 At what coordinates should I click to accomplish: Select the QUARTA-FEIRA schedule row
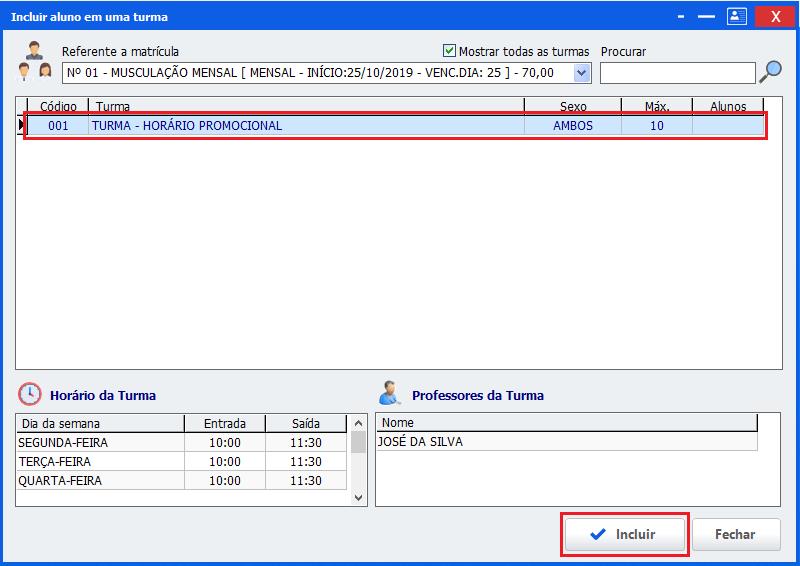[182, 480]
